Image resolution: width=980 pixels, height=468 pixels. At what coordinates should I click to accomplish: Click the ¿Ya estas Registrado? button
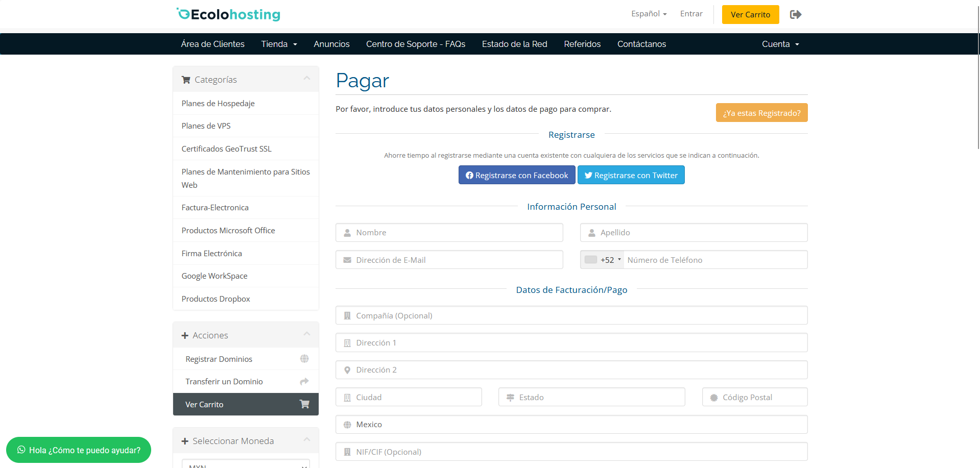click(761, 113)
